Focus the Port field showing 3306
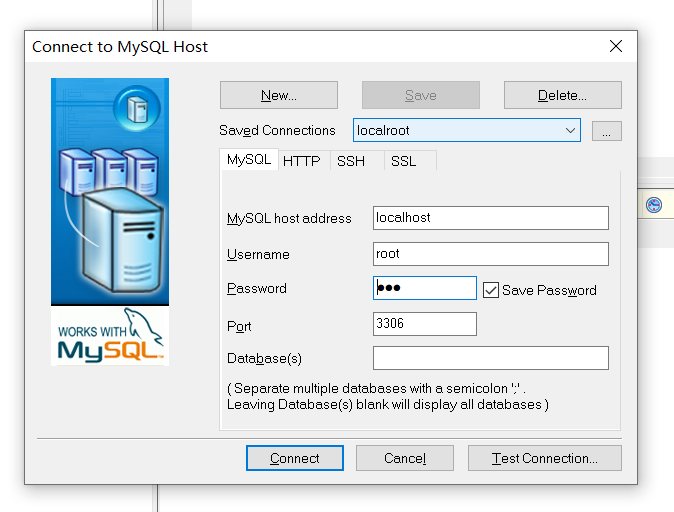Image resolution: width=674 pixels, height=512 pixels. pyautogui.click(x=425, y=324)
